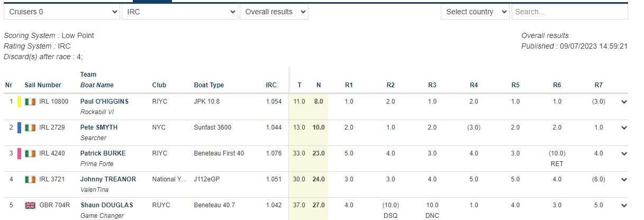
Task: Expand Paul O'HIGGINS row details chevron
Action: tap(624, 102)
